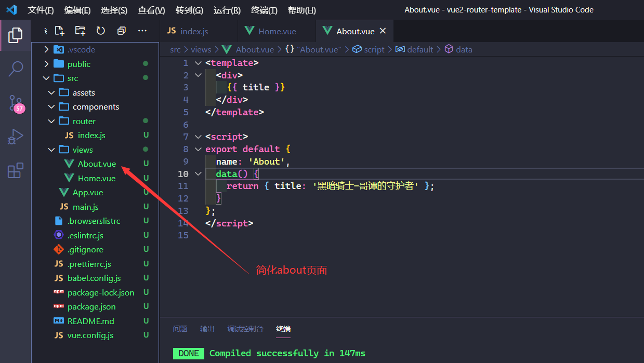Screen dimensions: 644x363
Task: Switch to the Home.vue editor tab
Action: pos(277,31)
